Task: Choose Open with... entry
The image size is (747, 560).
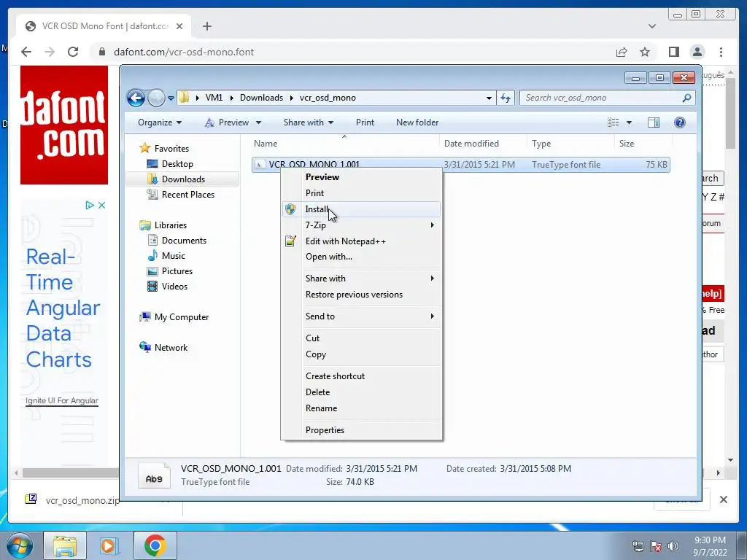Action: 362,257
